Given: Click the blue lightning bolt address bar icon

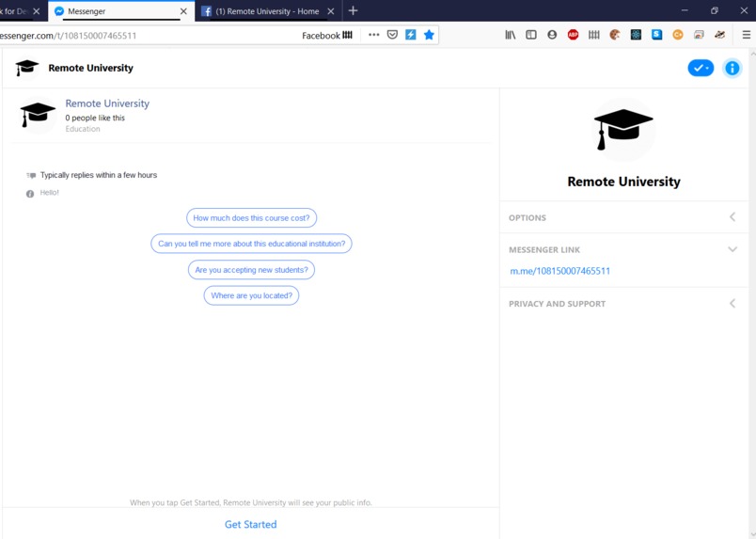Looking at the screenshot, I should [411, 35].
